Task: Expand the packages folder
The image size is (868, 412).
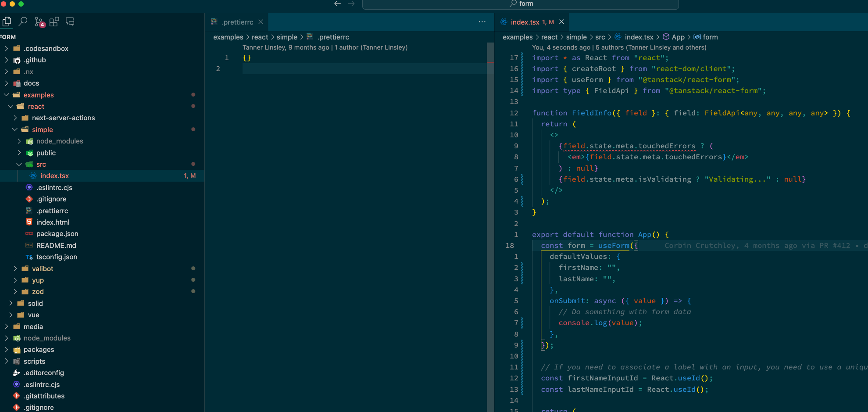Action: point(6,349)
